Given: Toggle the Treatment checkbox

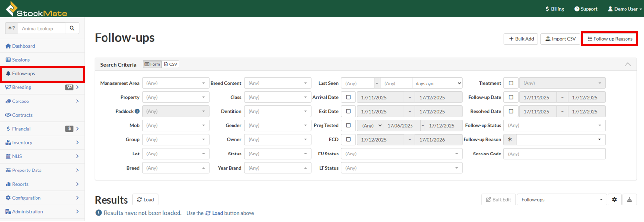Looking at the screenshot, I should click(511, 83).
